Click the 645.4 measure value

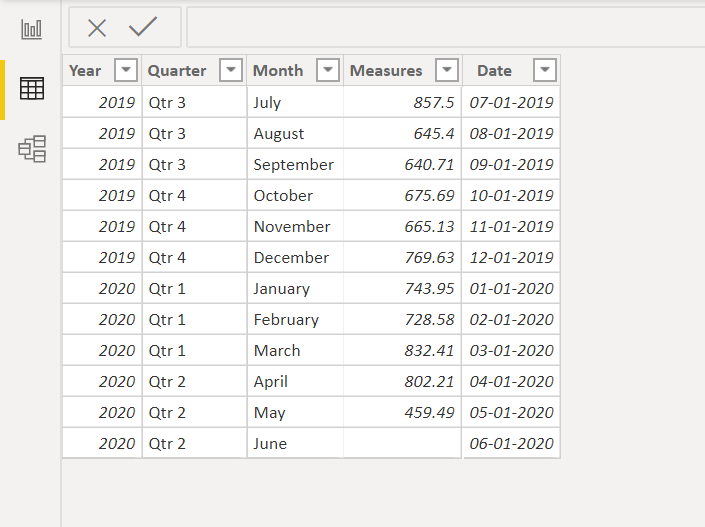click(434, 134)
